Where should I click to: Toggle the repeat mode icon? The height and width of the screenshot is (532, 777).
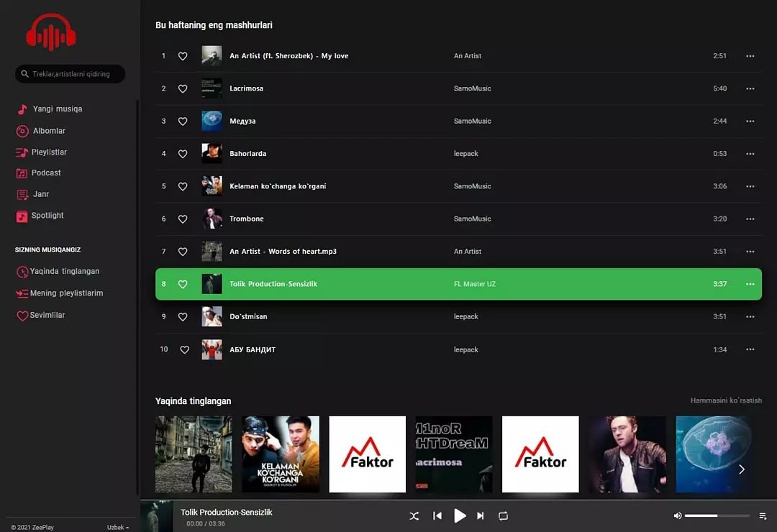[503, 515]
